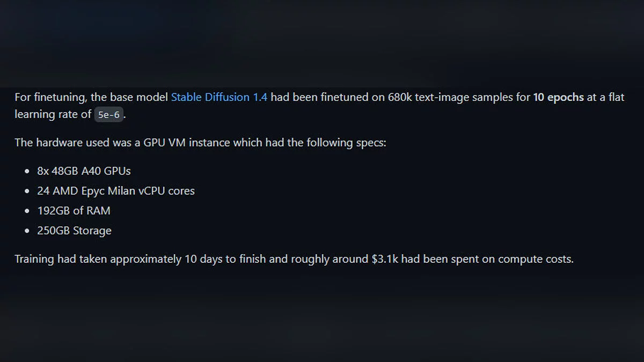This screenshot has height=362, width=644.
Task: Click the bullet beside "192GB of RAM"
Action: 27,211
